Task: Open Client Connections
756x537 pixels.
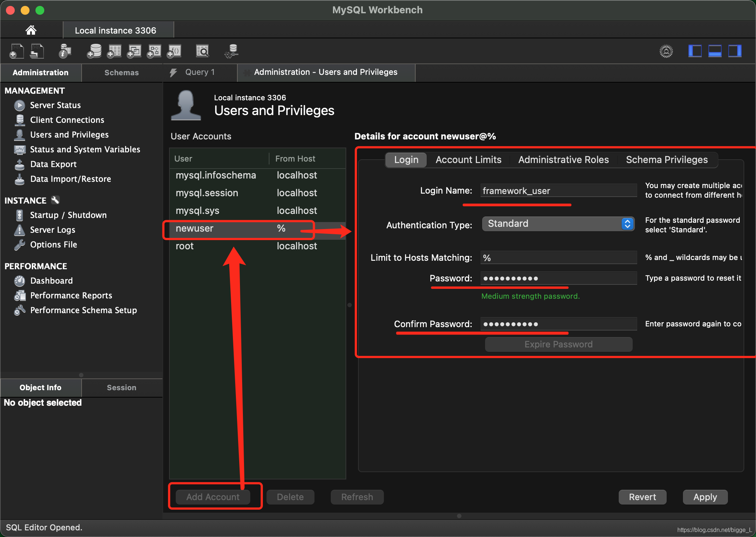Action: pos(67,120)
